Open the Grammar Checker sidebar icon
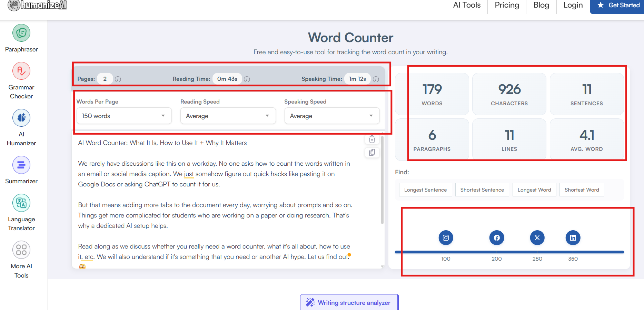Screen dimensions: 644x310 pos(21,71)
